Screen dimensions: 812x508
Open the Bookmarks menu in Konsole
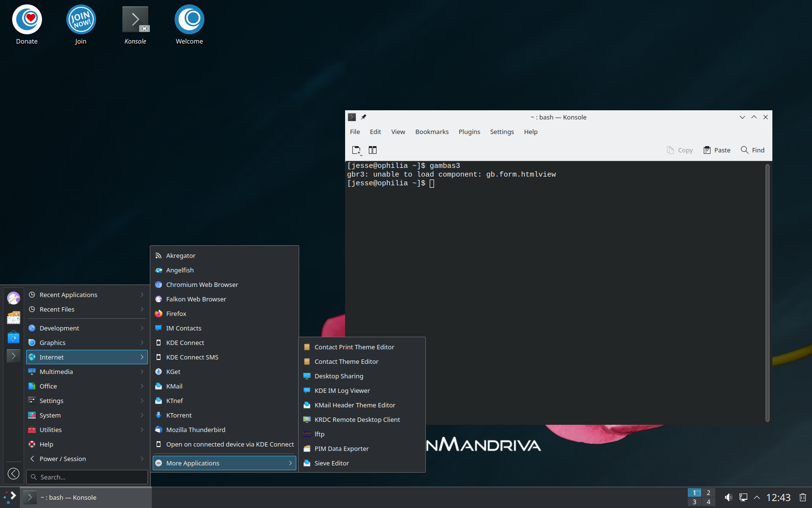coord(432,132)
